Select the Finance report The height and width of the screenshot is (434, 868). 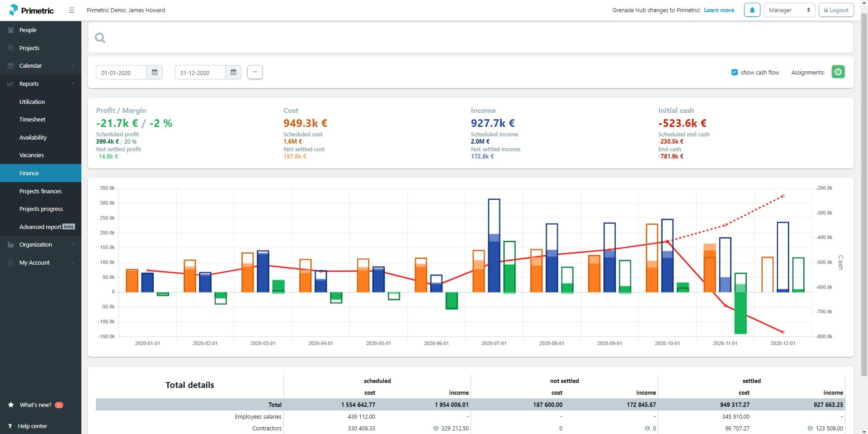pyautogui.click(x=41, y=173)
